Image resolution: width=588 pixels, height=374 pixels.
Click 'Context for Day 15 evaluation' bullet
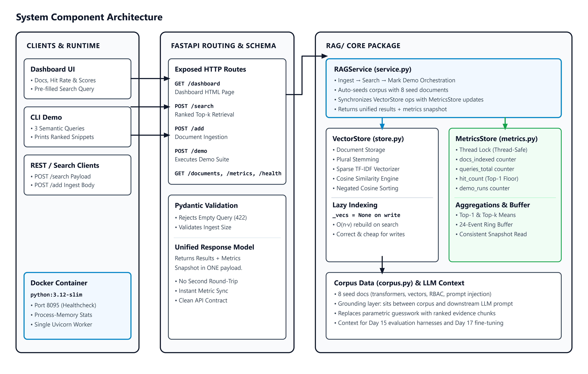[x=419, y=323]
